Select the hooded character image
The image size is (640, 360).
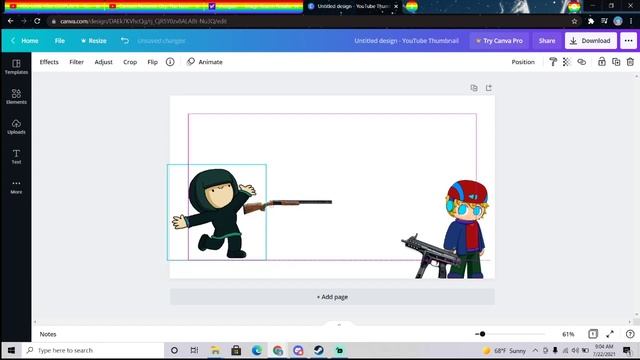216,212
